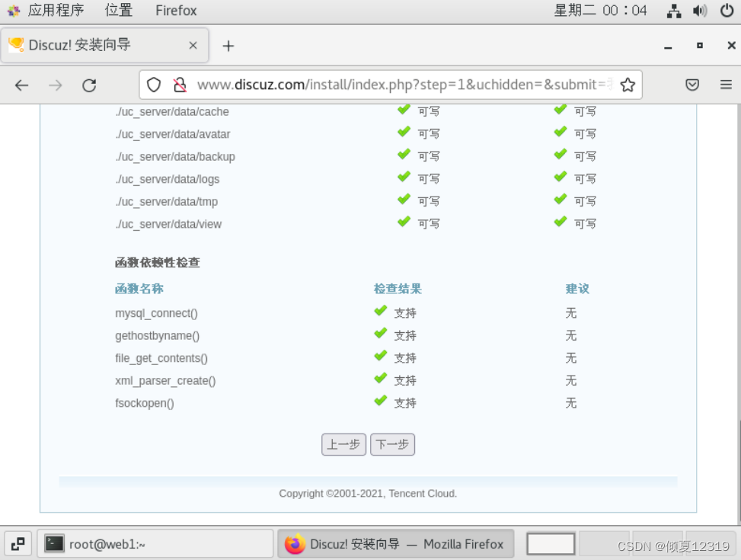Click the 上一步 button

[343, 445]
